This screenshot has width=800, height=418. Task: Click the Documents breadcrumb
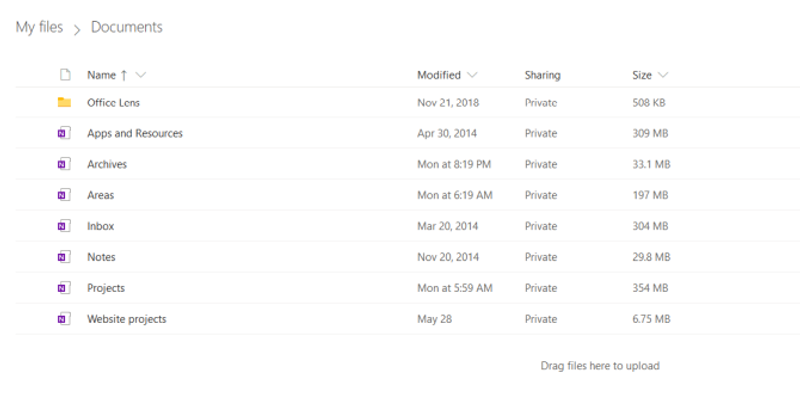pos(127,27)
